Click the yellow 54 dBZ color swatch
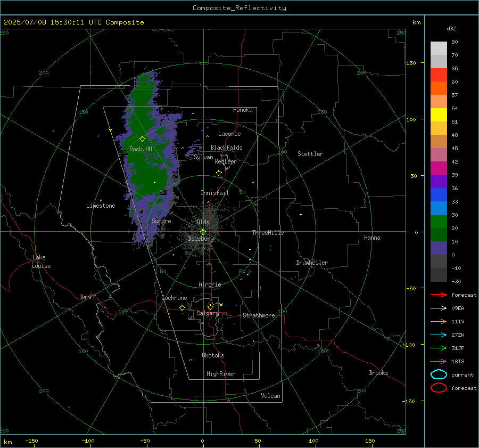The image size is (479, 448). (439, 115)
